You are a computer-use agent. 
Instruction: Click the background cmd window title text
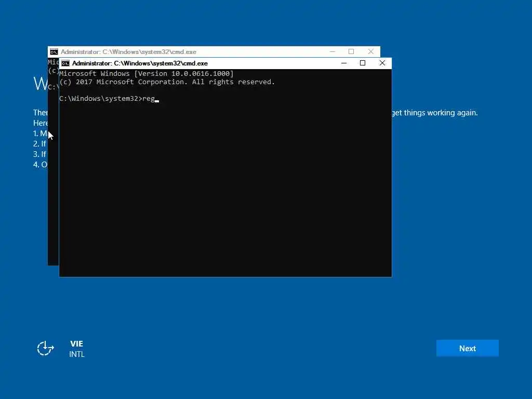(128, 52)
